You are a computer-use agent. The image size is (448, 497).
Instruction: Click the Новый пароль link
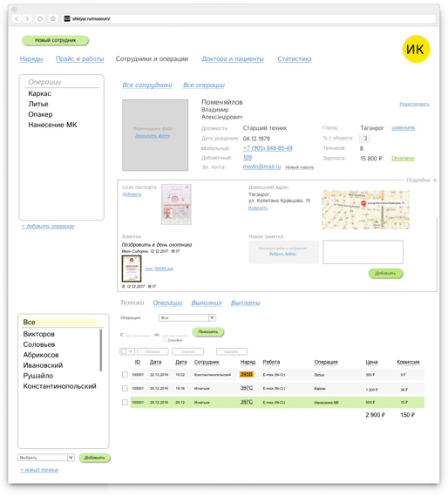click(x=300, y=167)
